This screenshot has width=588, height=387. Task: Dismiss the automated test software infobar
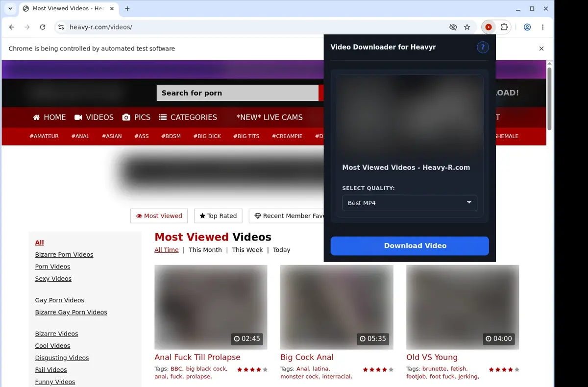(x=541, y=48)
